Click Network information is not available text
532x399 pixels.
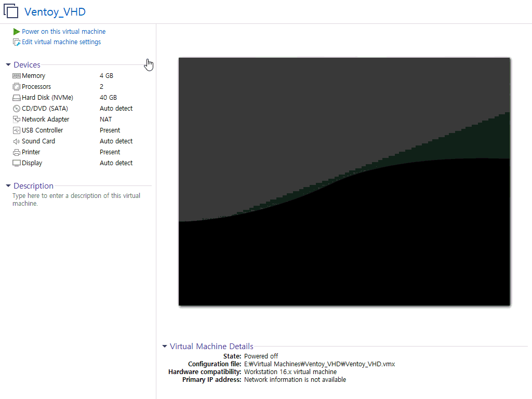[x=295, y=380]
